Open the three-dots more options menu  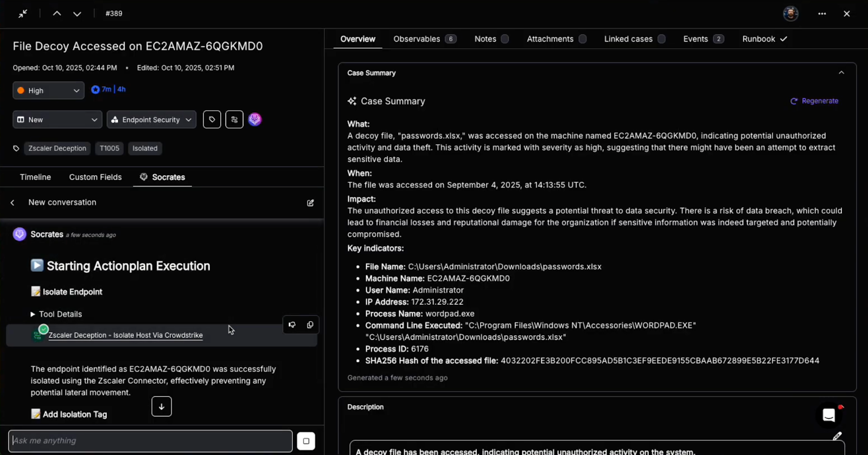(822, 14)
